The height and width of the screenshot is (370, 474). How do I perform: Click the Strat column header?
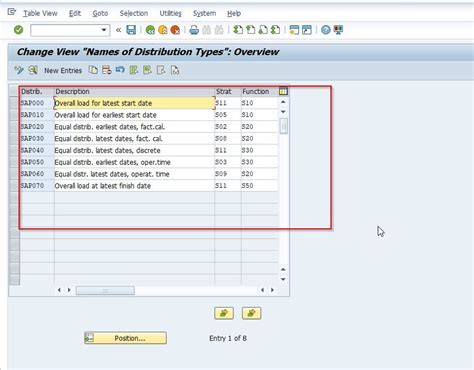(228, 91)
